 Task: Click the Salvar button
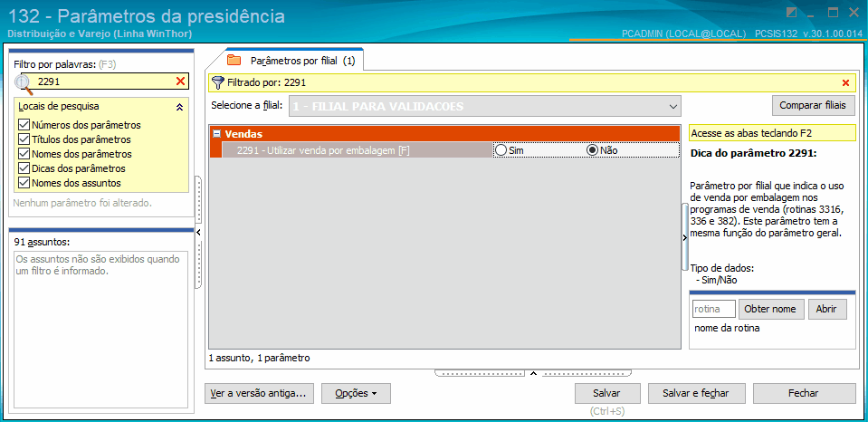pyautogui.click(x=607, y=393)
